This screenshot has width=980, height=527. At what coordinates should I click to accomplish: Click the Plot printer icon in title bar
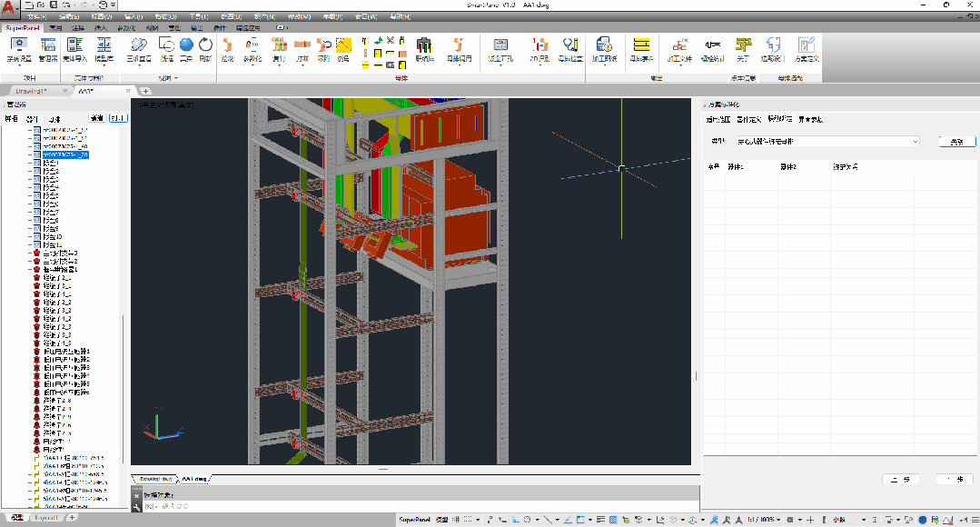pyautogui.click(x=104, y=5)
